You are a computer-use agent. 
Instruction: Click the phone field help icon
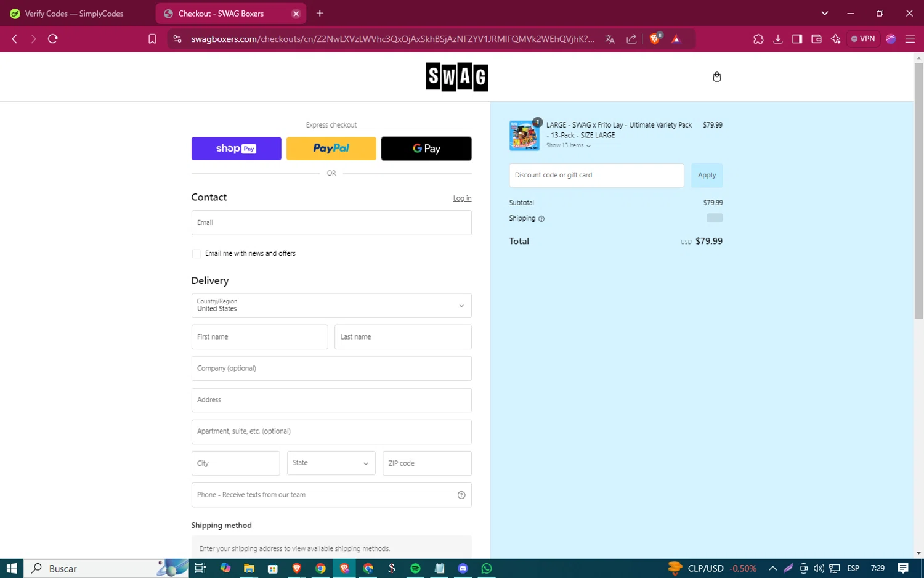pos(461,495)
